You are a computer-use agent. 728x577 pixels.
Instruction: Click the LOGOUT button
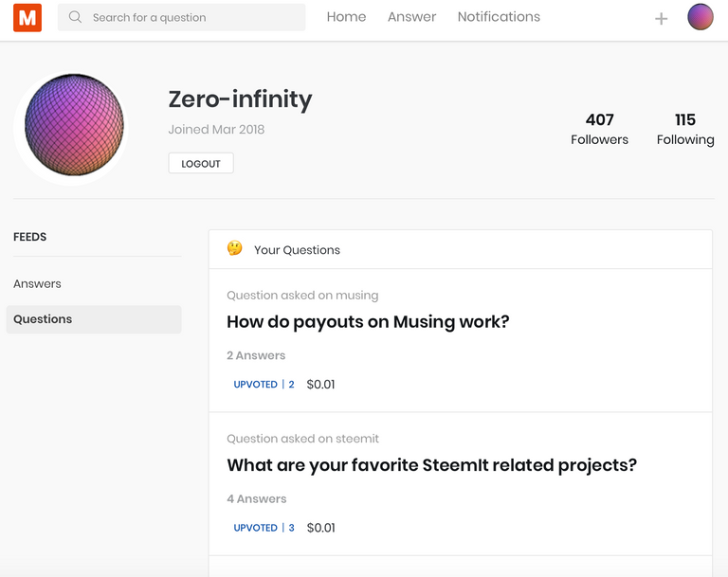pyautogui.click(x=201, y=163)
